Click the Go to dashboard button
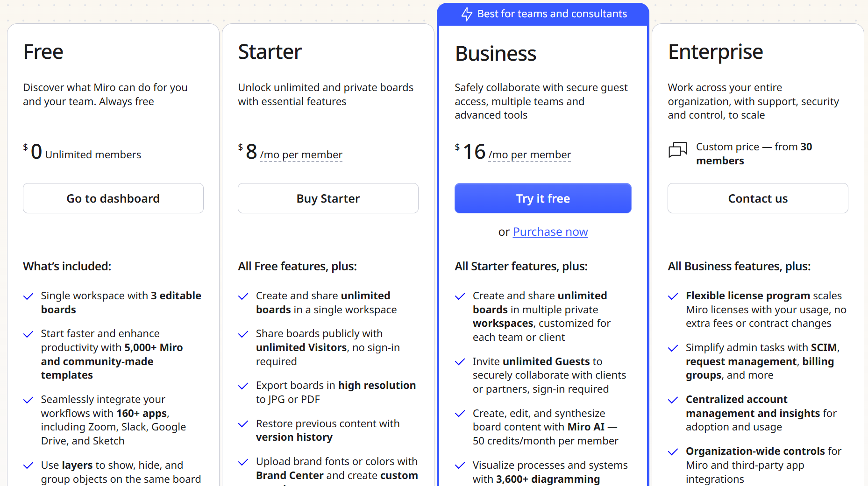Viewport: 868px width, 486px height. [113, 198]
